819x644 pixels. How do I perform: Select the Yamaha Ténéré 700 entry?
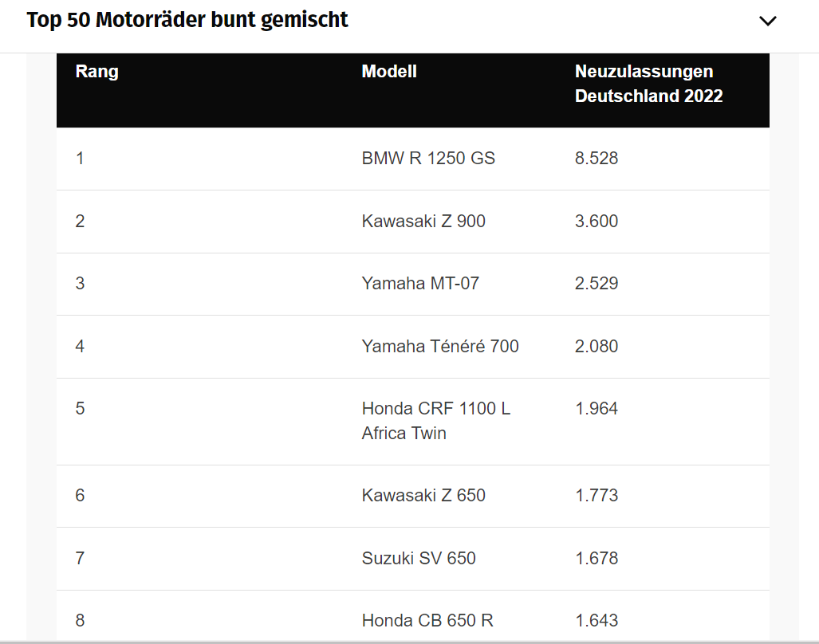click(x=440, y=347)
